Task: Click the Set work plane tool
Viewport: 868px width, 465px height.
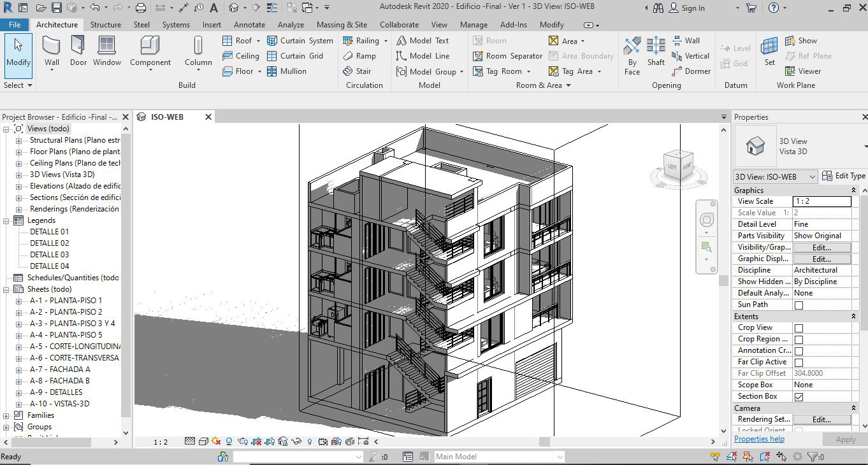Action: pyautogui.click(x=770, y=51)
